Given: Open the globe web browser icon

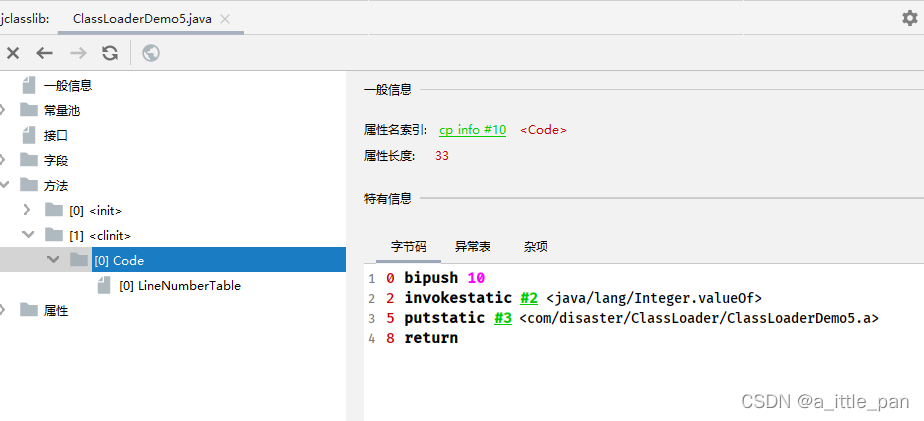Looking at the screenshot, I should tap(151, 53).
